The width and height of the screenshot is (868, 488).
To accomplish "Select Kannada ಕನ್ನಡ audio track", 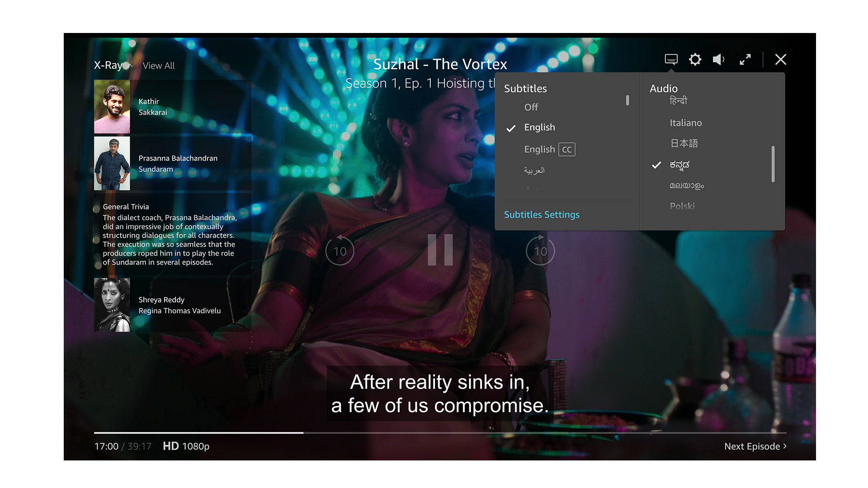I will [679, 165].
